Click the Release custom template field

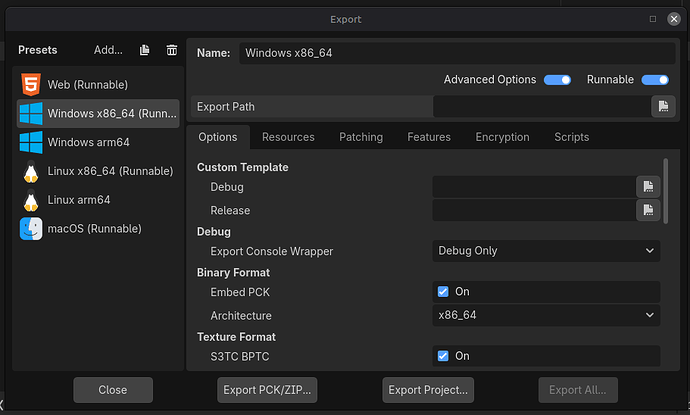coord(534,210)
